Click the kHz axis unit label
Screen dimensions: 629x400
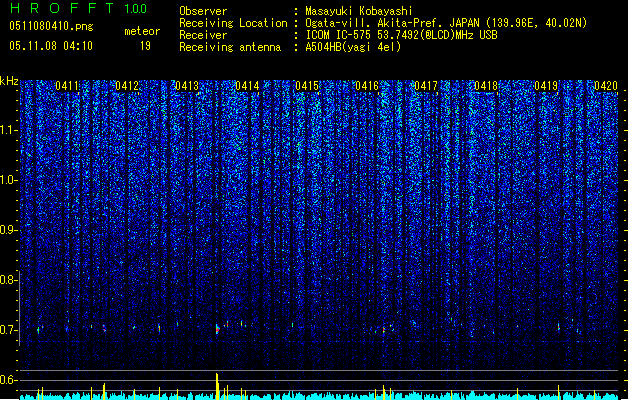[x=9, y=81]
